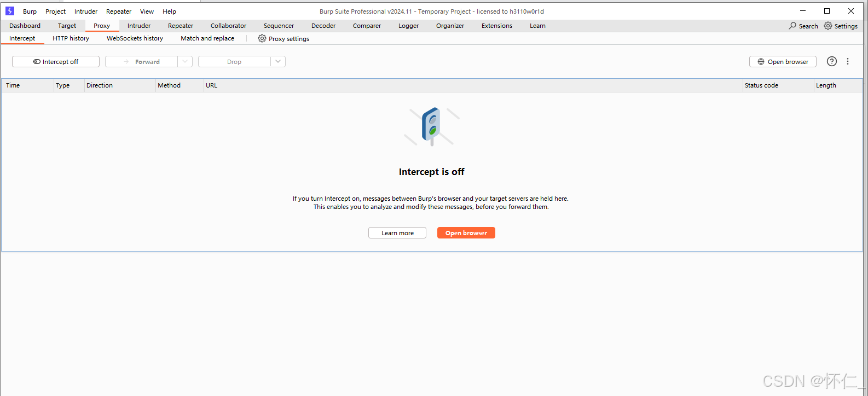Click the Direction column header
The width and height of the screenshot is (868, 396).
120,85
